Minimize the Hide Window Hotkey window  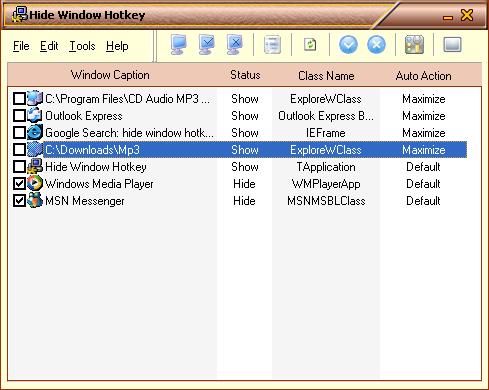(x=448, y=17)
